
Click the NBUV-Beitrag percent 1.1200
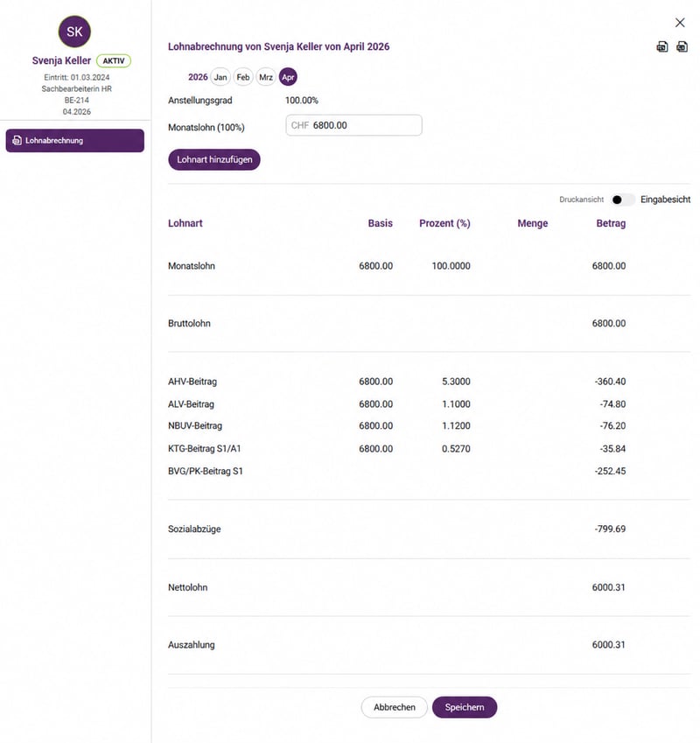click(456, 425)
